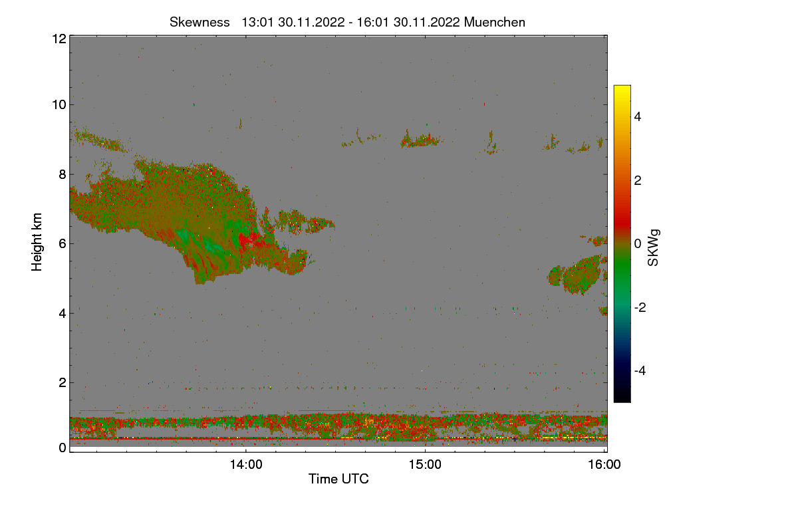798x532 pixels.
Task: Click the '16:00' time tick label
Action: [x=604, y=465]
